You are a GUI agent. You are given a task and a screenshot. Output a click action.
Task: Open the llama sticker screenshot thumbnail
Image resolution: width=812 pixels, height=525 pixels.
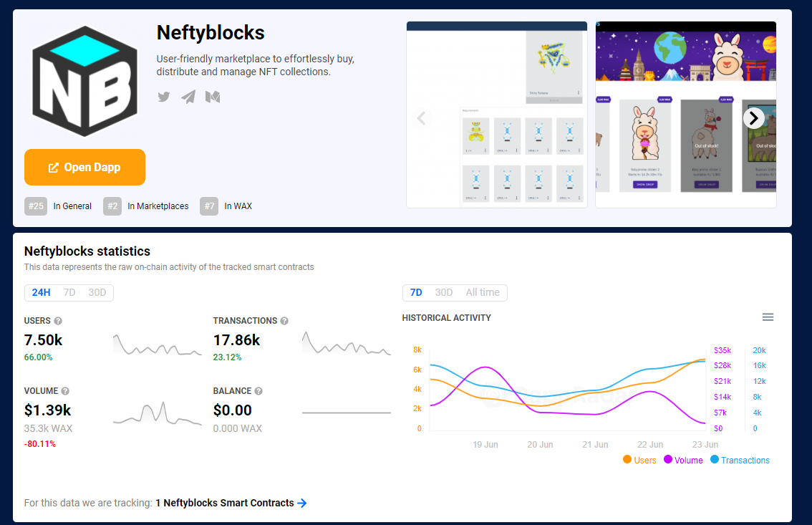tap(686, 115)
